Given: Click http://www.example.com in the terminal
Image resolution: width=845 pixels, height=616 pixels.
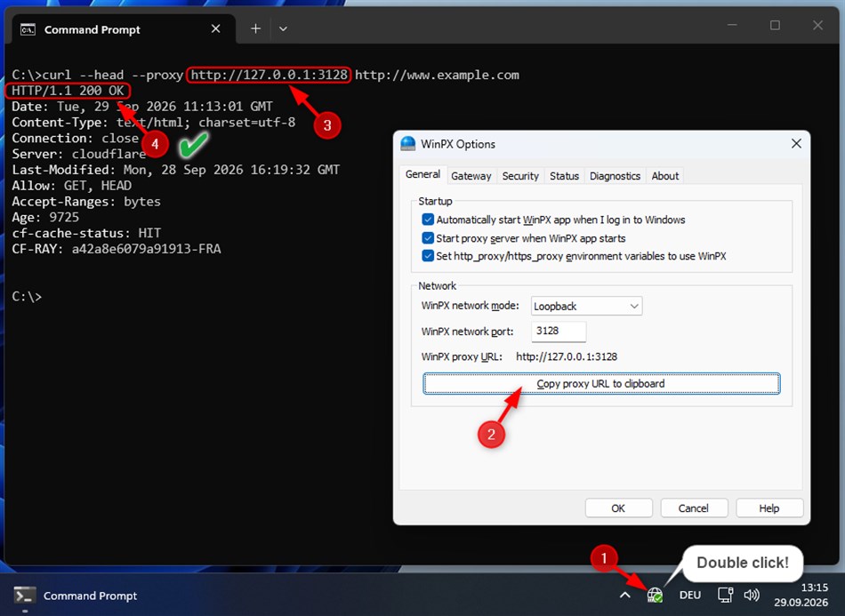Looking at the screenshot, I should coord(437,75).
